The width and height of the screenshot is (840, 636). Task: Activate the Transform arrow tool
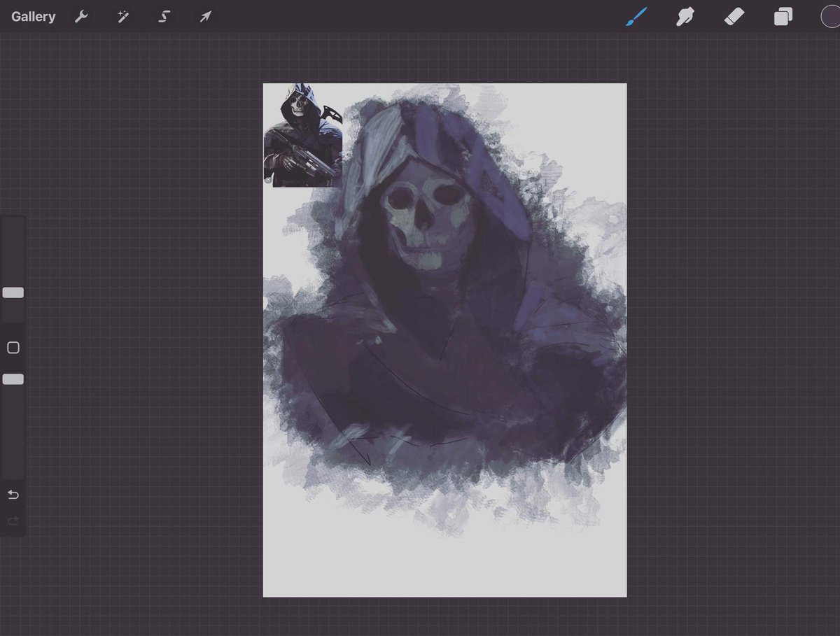pos(204,17)
